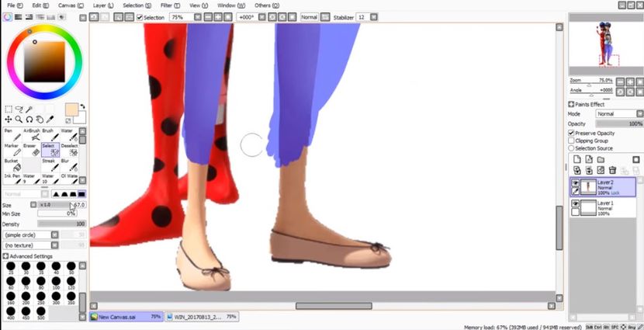Select Layer1 in the layer list

pos(609,207)
